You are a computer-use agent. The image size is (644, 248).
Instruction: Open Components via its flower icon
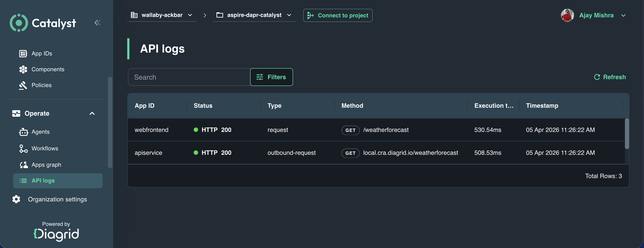(x=23, y=69)
